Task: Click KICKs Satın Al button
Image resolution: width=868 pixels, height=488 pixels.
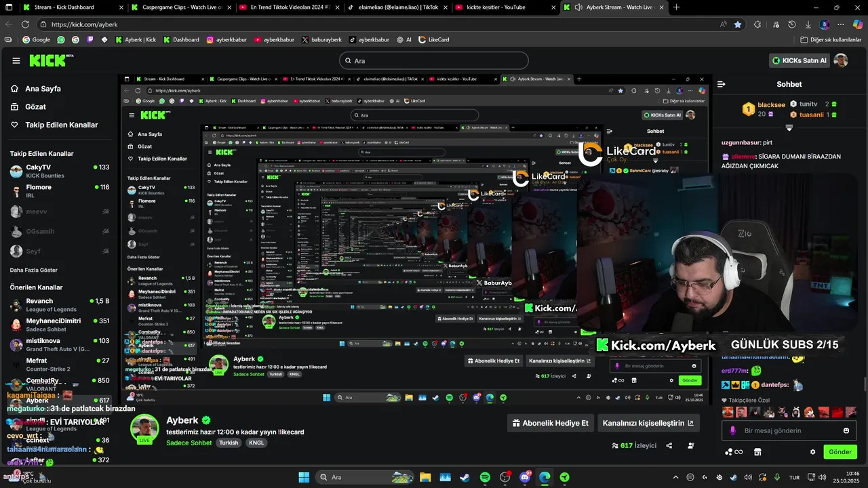Action: click(800, 60)
